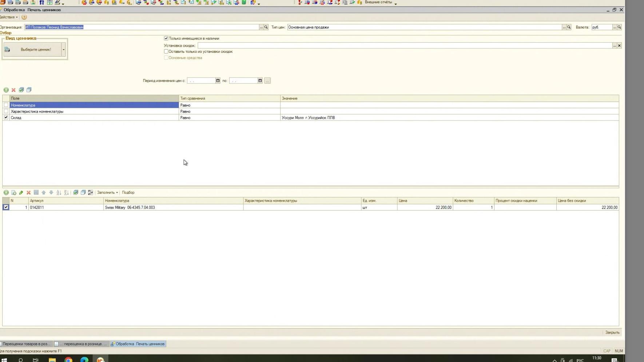
Task: Click article cell 0142811
Action: [66, 208]
